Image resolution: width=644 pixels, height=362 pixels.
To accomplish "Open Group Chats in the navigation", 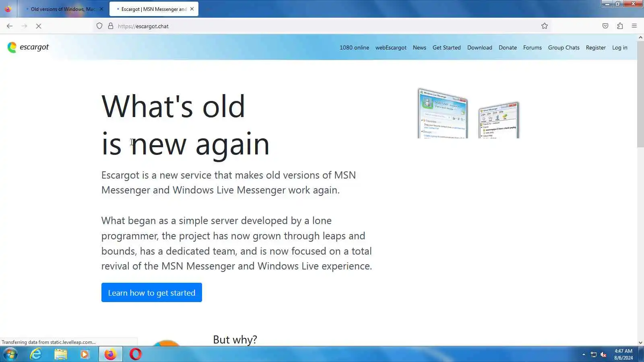I will coord(563,47).
